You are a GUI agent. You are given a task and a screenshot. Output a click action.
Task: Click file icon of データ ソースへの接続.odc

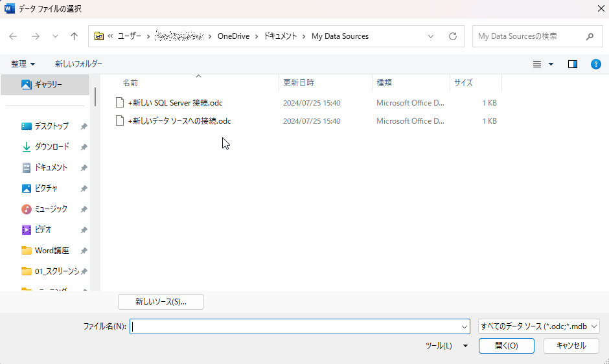pyautogui.click(x=120, y=121)
